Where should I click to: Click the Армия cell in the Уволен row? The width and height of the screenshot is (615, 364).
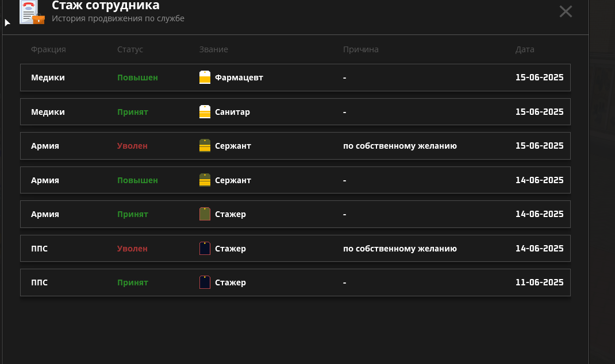(45, 146)
